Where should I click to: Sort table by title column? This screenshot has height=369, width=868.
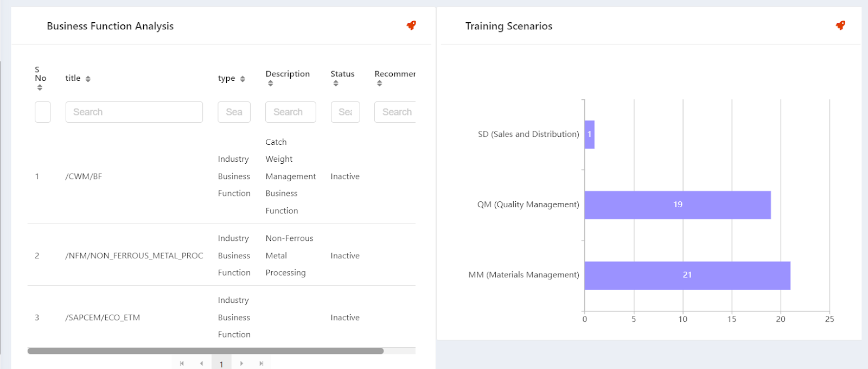click(x=88, y=79)
